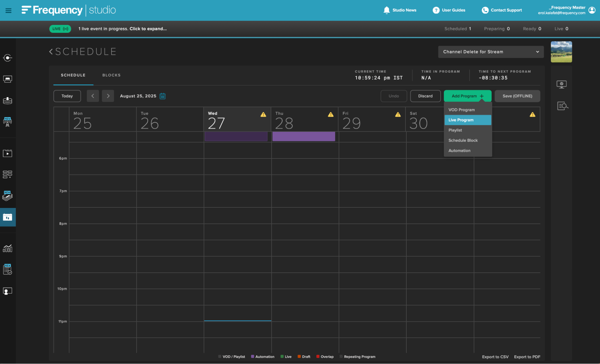
Task: Click the schedule calendar sidebar icon
Action: click(x=8, y=217)
